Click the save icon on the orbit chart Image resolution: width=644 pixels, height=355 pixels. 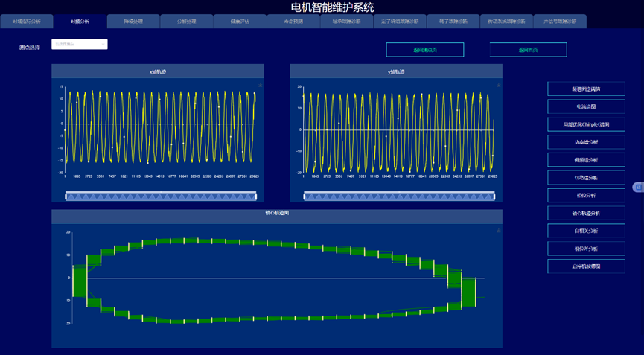[498, 231]
